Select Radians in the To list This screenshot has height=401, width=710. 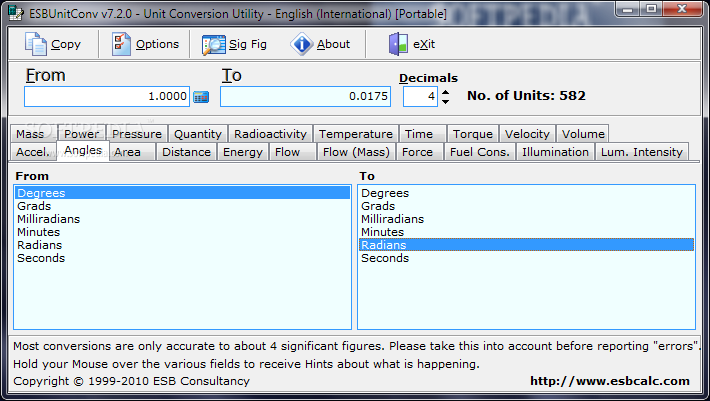(526, 245)
